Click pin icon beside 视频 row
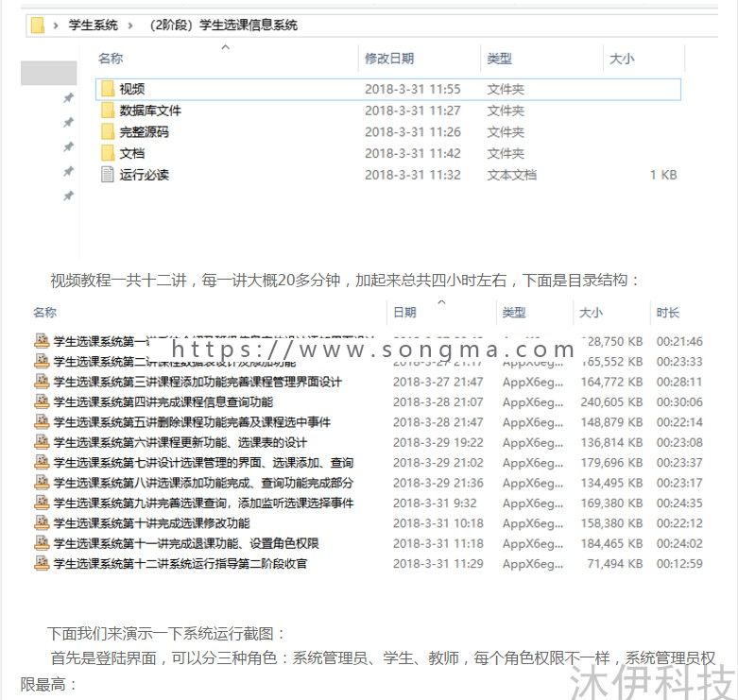 click(69, 98)
